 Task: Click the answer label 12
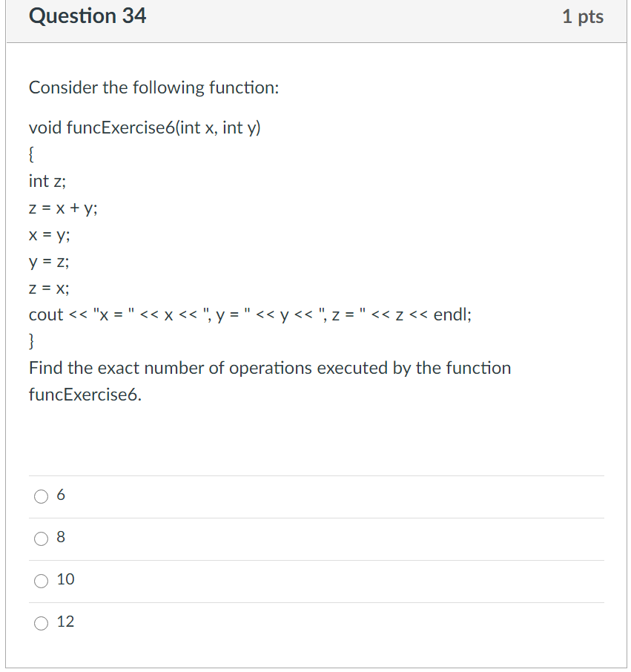coord(65,622)
